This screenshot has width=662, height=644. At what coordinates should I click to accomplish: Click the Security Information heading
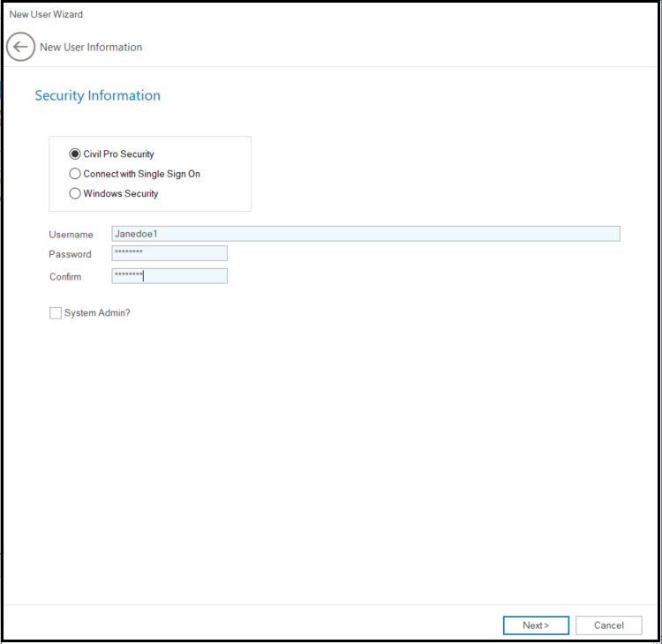point(97,95)
